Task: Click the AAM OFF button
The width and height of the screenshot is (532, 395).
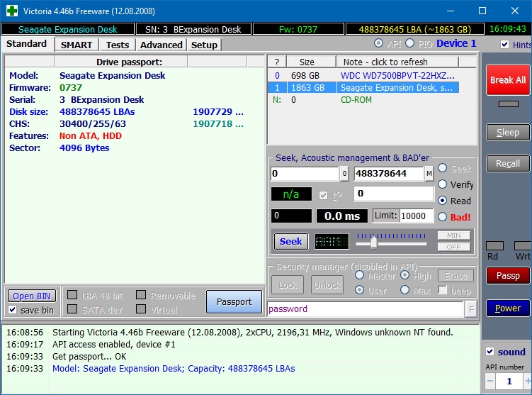Action: click(453, 247)
